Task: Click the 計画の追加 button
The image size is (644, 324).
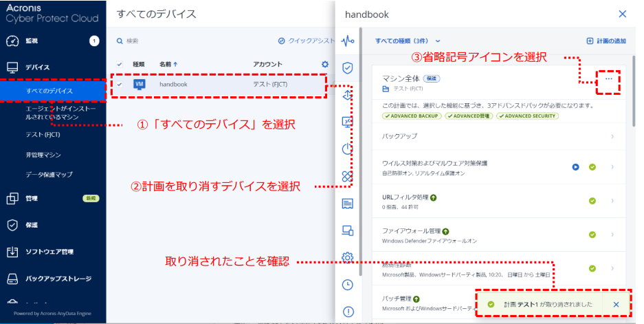Action: [606, 41]
